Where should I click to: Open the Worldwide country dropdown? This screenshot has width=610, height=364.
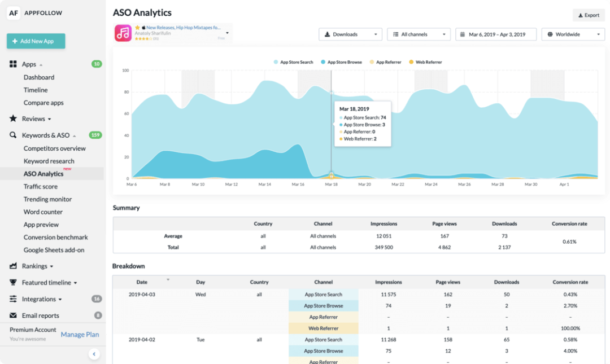(573, 34)
